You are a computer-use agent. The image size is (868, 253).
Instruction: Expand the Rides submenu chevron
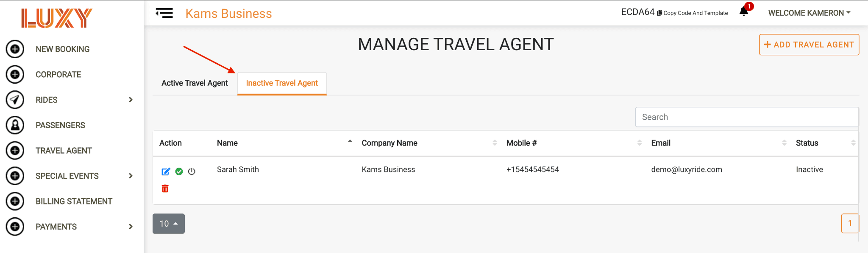[131, 100]
